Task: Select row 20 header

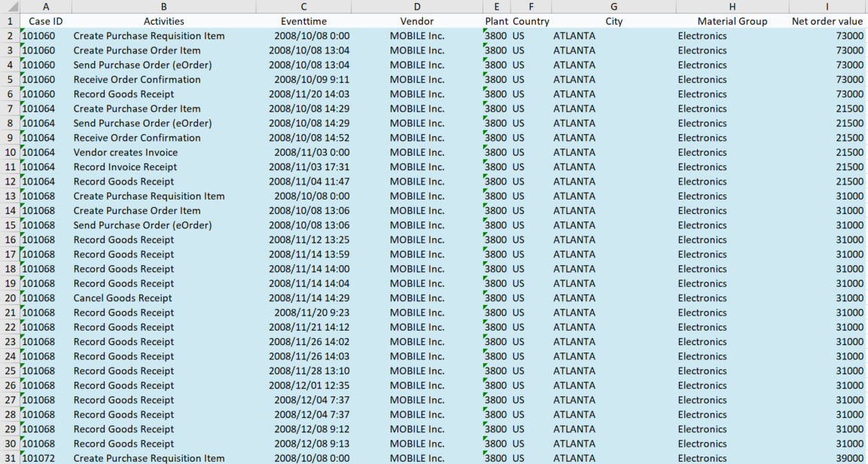Action: tap(10, 298)
